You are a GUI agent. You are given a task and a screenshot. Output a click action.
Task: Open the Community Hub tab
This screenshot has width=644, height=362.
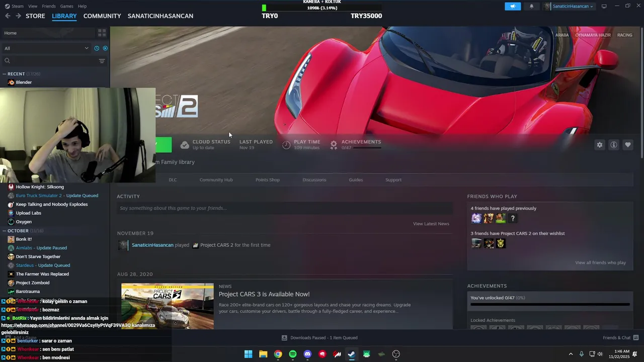[x=216, y=180]
